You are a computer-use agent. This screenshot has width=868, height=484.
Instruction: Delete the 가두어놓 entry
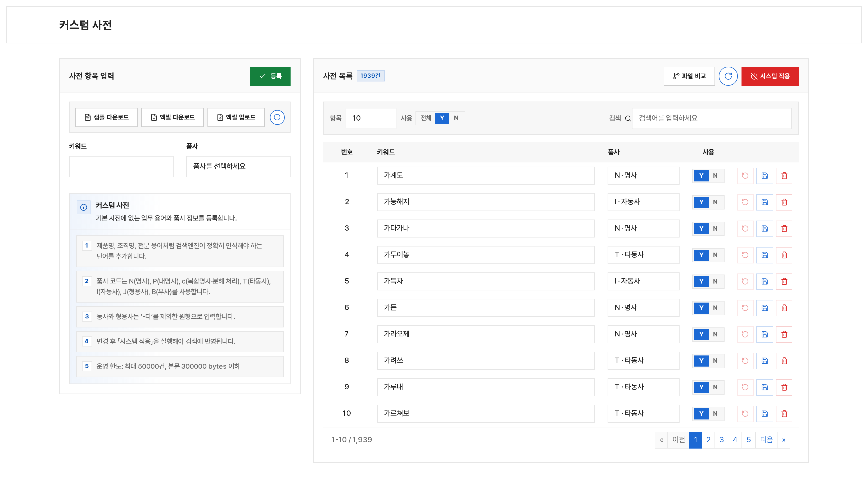tap(784, 255)
